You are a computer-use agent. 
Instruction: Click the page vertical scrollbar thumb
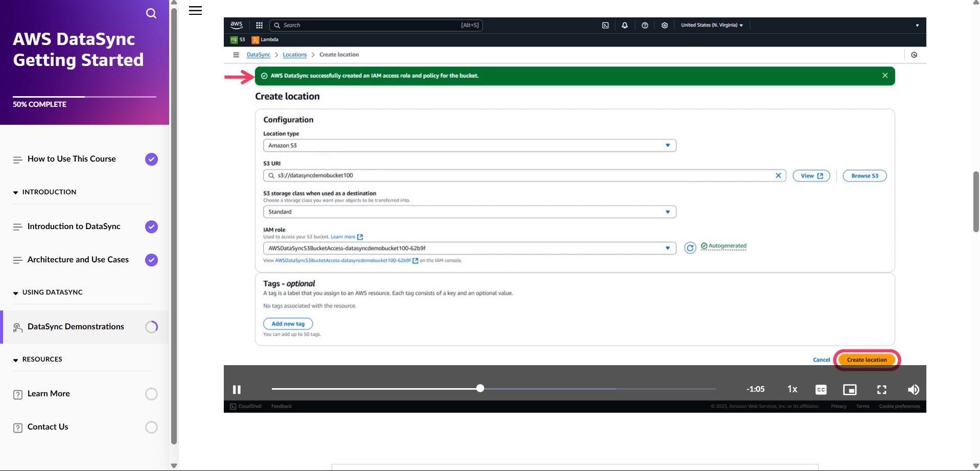click(x=976, y=201)
